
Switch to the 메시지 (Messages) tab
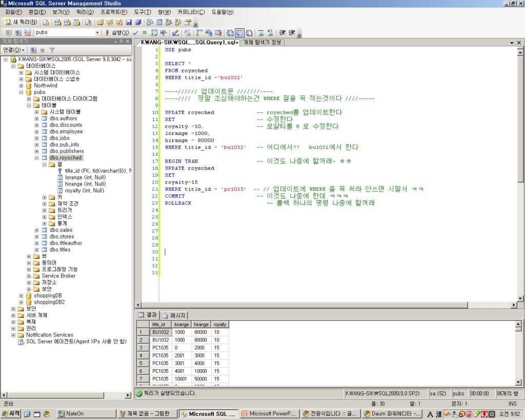(174, 315)
